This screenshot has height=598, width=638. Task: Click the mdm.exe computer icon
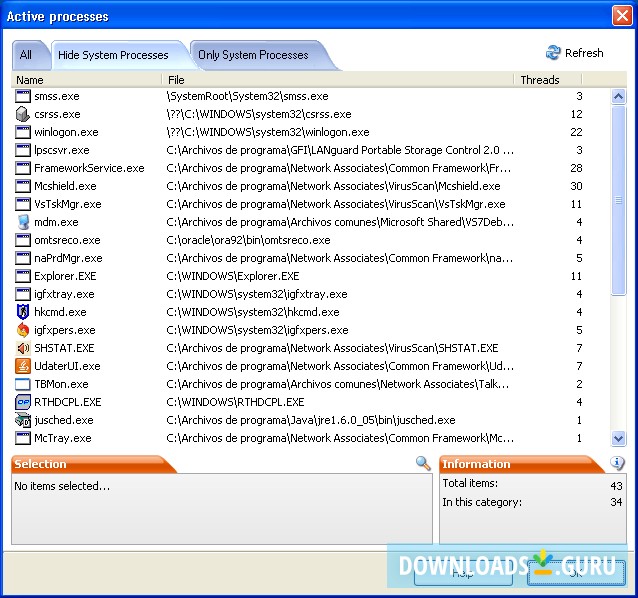click(x=23, y=222)
